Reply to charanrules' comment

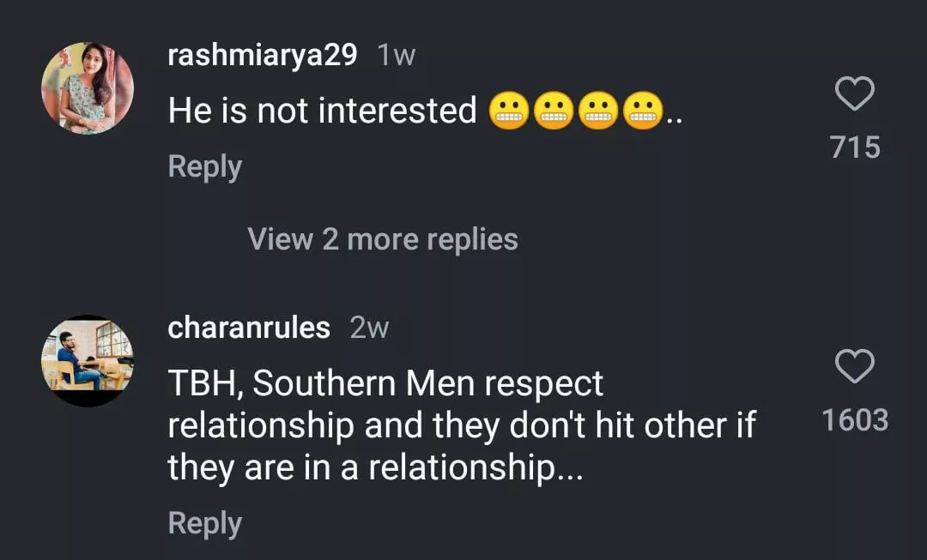204,523
